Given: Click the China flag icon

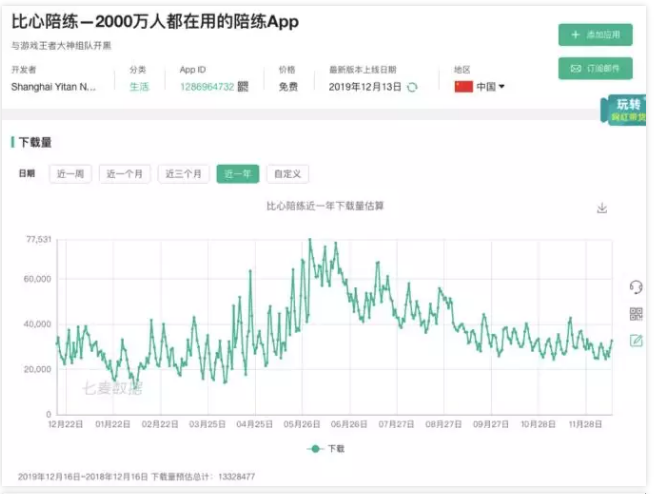Looking at the screenshot, I should pos(463,87).
